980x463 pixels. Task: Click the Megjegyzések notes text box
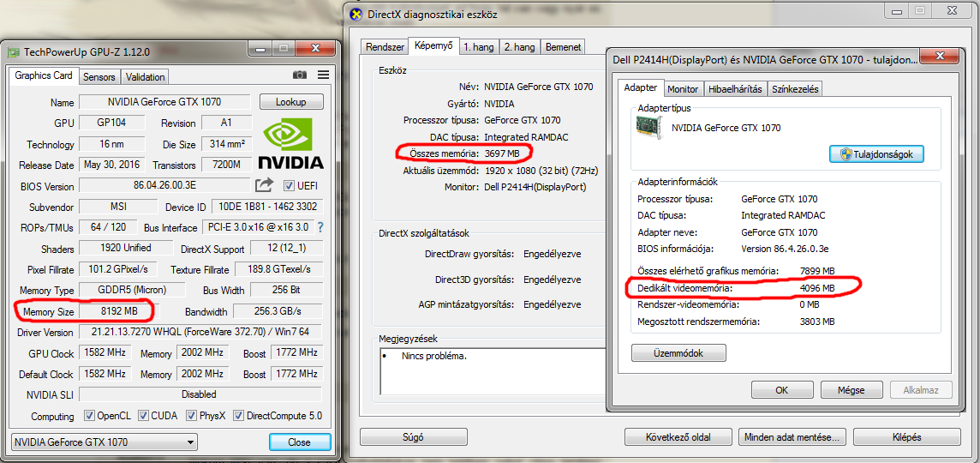(x=491, y=372)
